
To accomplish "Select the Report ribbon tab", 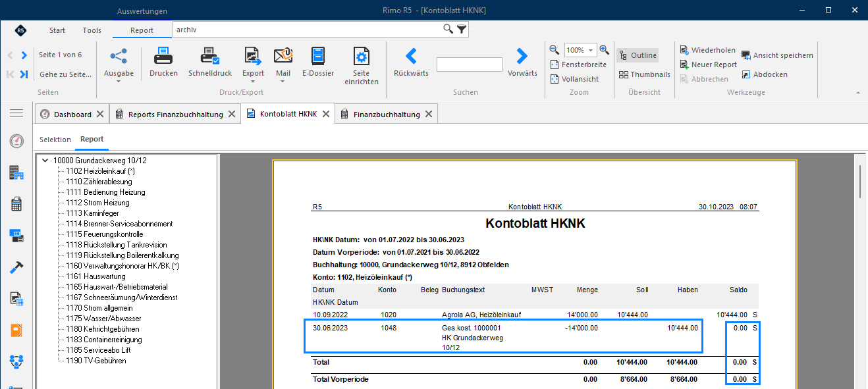I will [142, 30].
